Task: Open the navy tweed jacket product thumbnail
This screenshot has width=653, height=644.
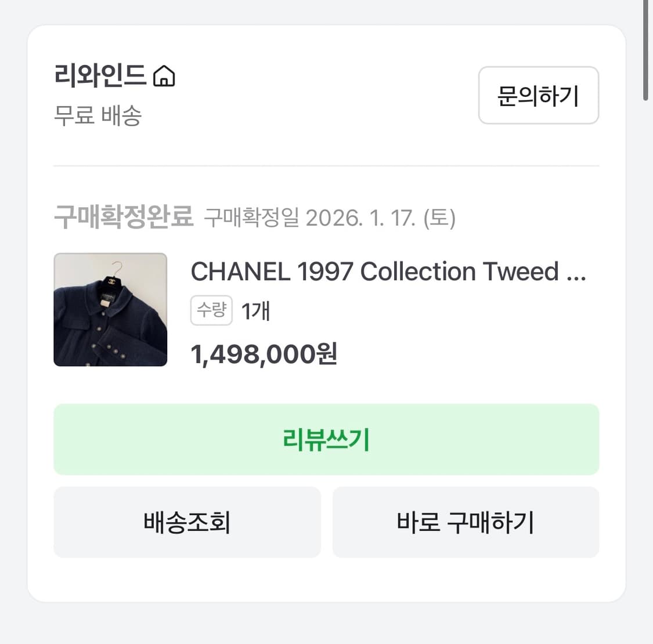Action: [110, 310]
